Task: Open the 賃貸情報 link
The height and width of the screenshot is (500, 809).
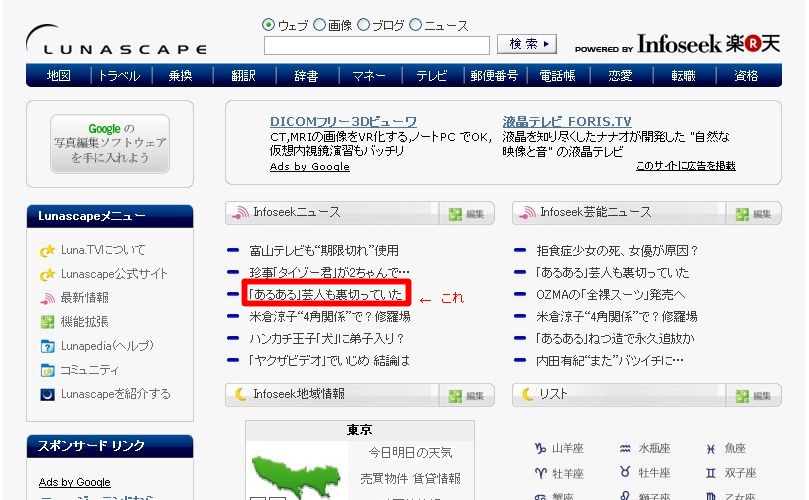Action: (437, 479)
